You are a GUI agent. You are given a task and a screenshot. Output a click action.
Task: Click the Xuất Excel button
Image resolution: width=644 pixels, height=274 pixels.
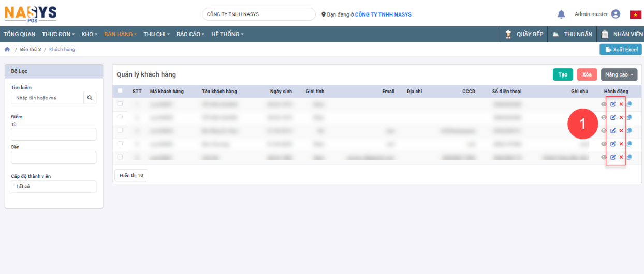click(620, 50)
